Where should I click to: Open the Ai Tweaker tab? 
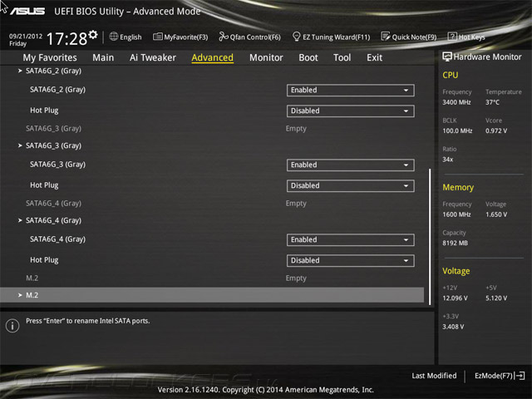pos(153,57)
